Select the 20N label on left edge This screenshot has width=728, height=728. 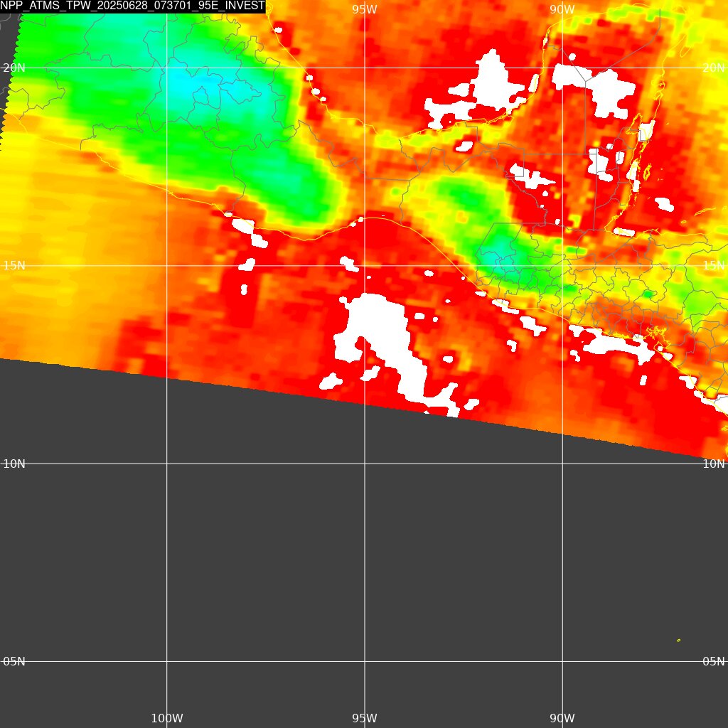(x=14, y=68)
